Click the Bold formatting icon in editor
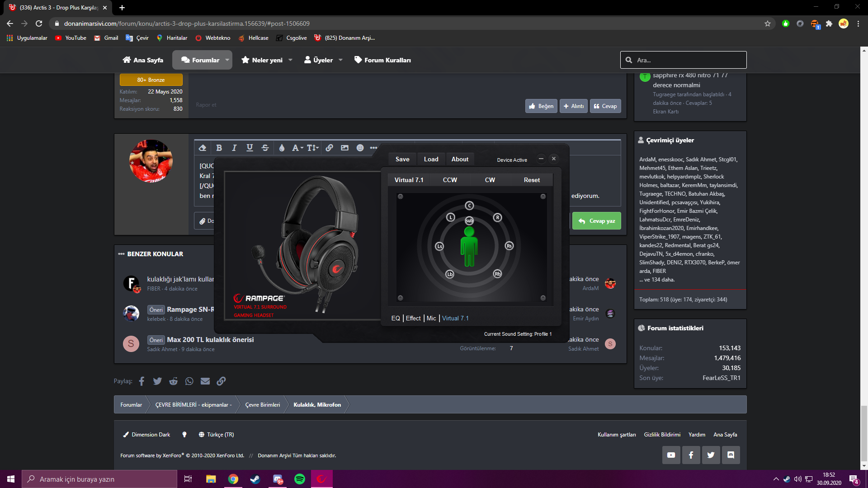 coord(219,148)
